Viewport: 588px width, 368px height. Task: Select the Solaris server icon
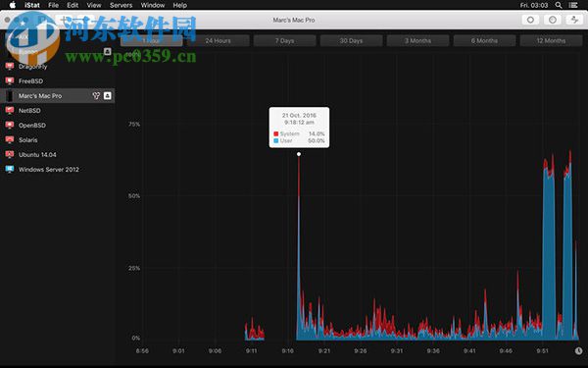point(10,139)
